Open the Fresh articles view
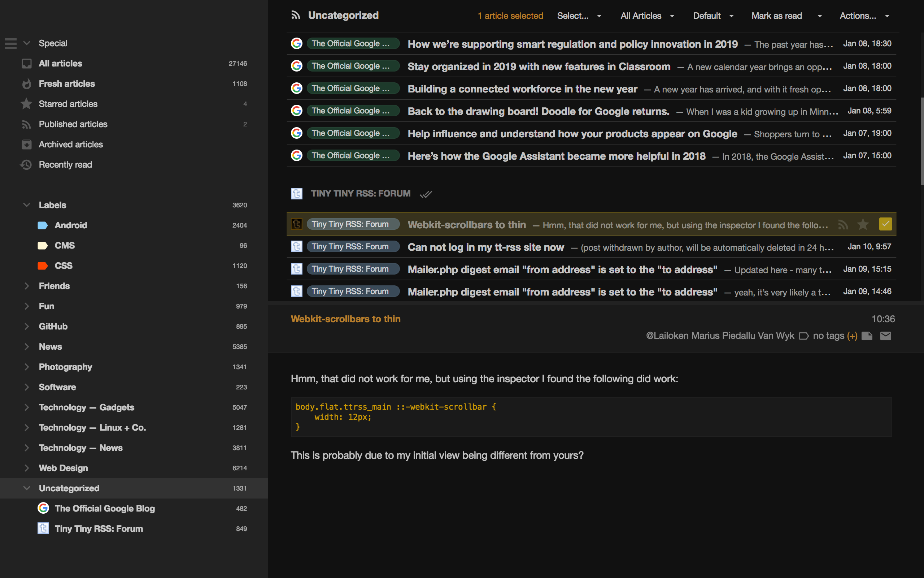Image resolution: width=924 pixels, height=578 pixels. coord(67,84)
